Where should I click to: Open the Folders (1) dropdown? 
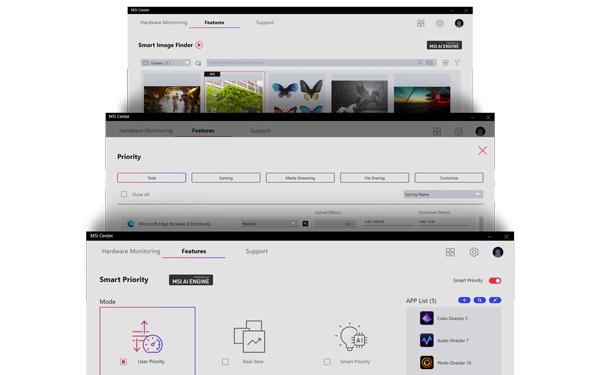166,63
